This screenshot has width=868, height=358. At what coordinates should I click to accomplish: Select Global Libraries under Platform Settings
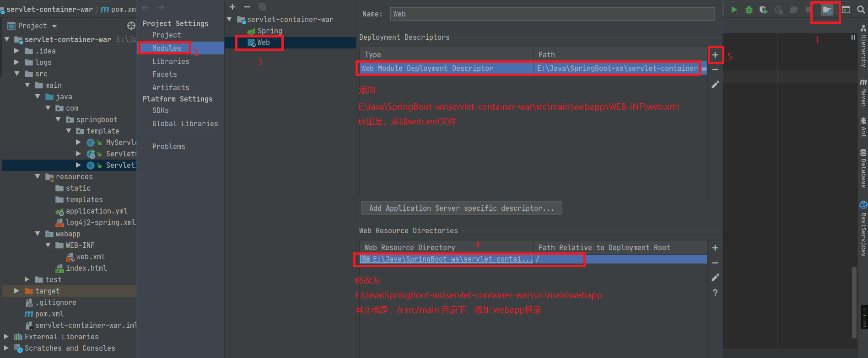click(185, 123)
